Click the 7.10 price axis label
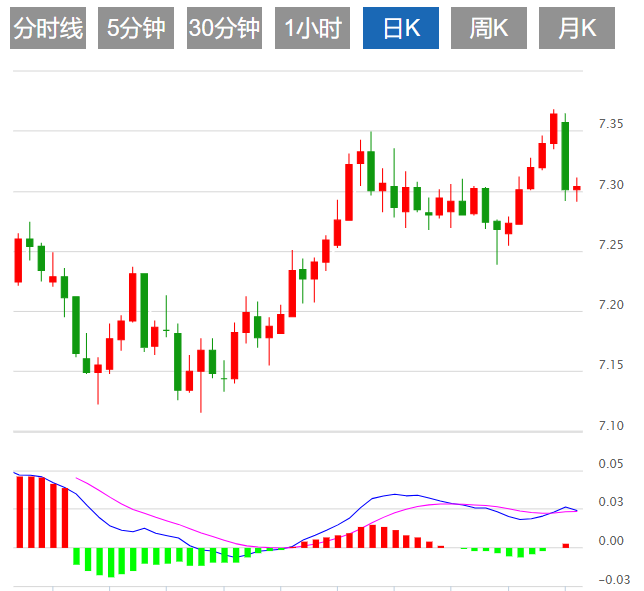 611,425
